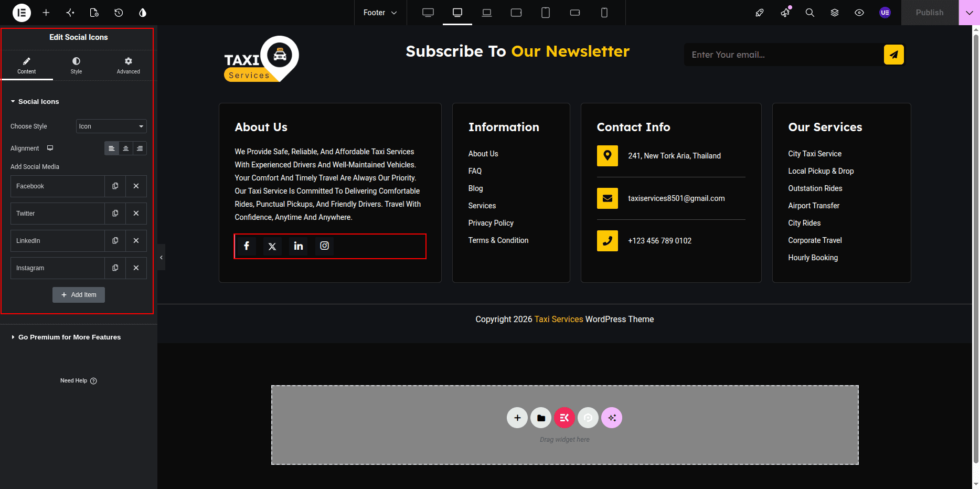Open the template library folder icon
The width and height of the screenshot is (980, 489).
point(541,418)
